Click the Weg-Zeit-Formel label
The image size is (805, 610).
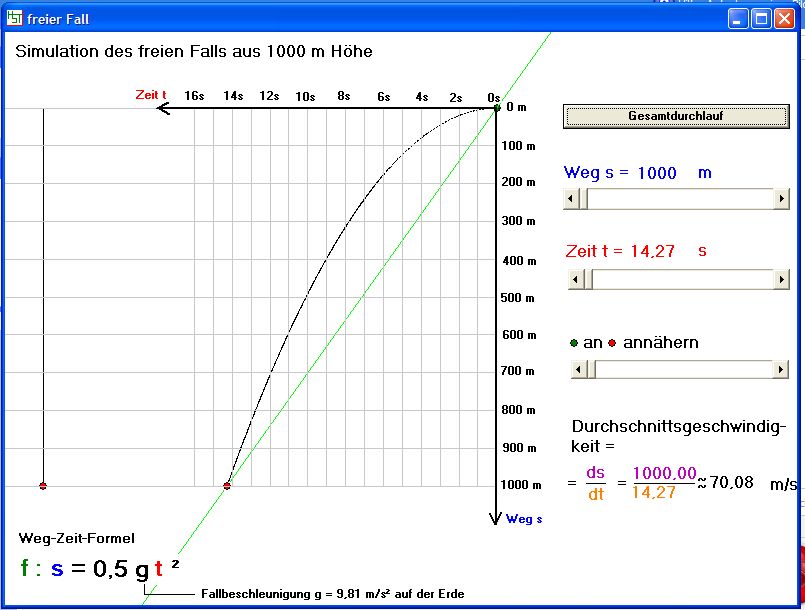[77, 538]
